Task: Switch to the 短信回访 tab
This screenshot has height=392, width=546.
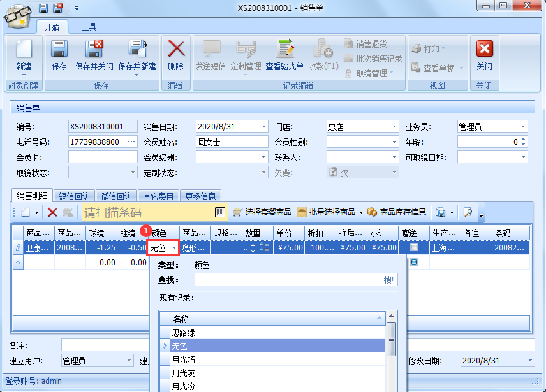Action: [74, 196]
